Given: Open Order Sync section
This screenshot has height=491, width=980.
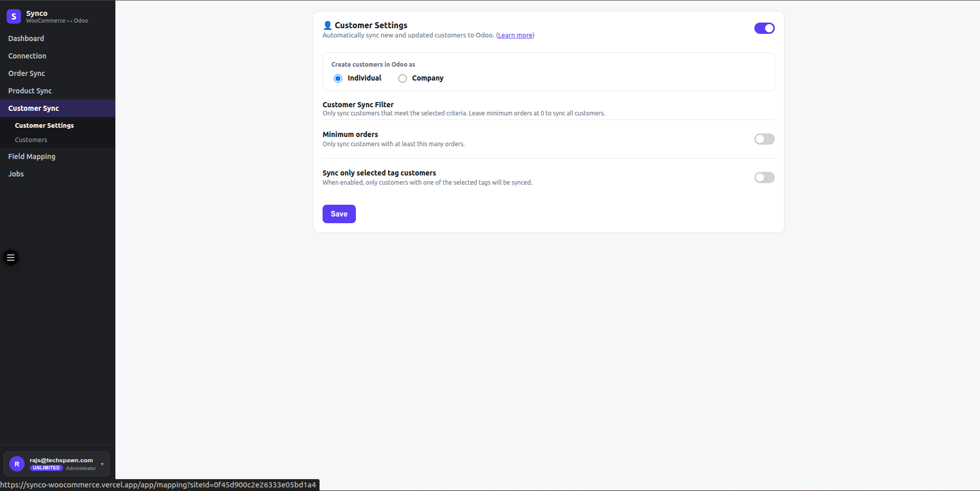Looking at the screenshot, I should click(57, 73).
